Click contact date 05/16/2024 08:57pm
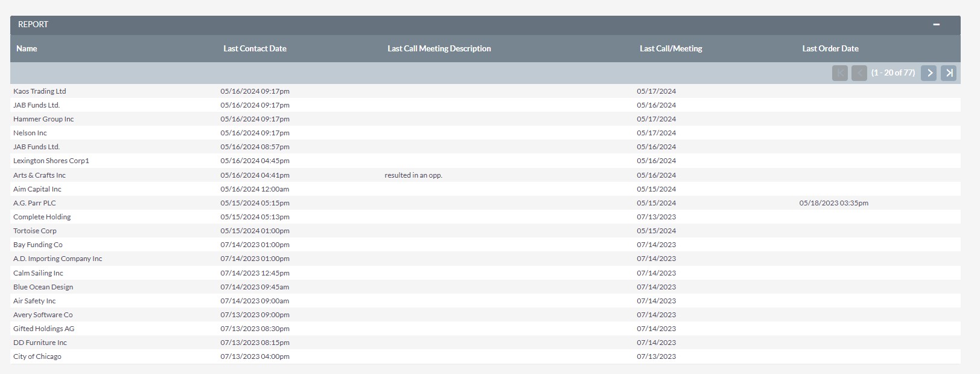Image resolution: width=980 pixels, height=374 pixels. pos(255,147)
